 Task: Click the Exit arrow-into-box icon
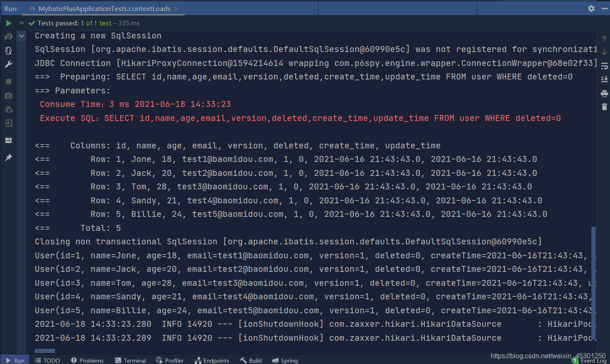click(8, 123)
